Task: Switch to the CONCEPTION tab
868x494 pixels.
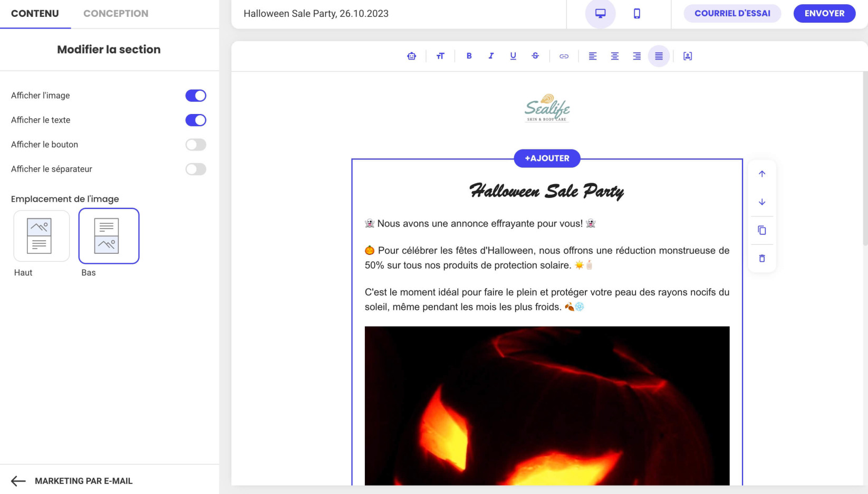Action: (116, 14)
